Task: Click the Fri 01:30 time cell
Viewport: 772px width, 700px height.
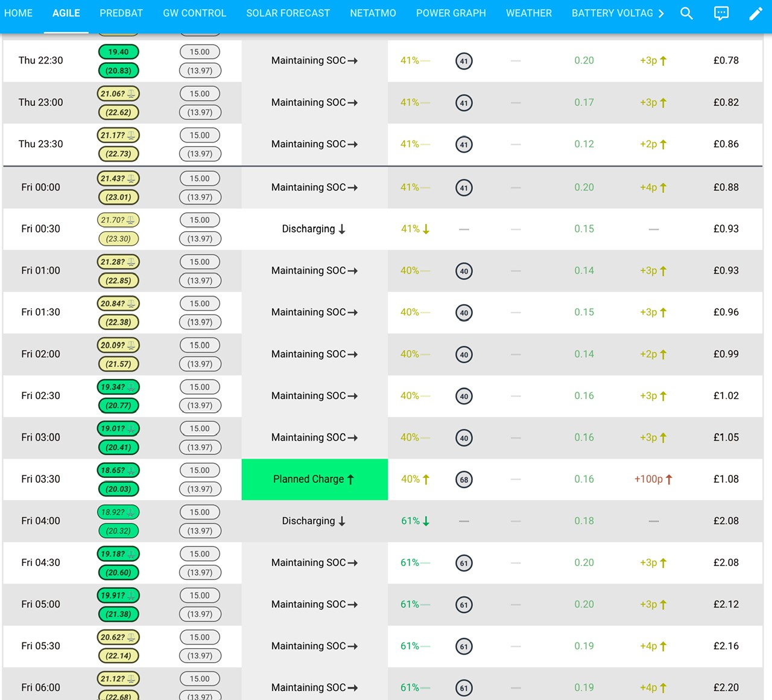Action: (x=40, y=312)
